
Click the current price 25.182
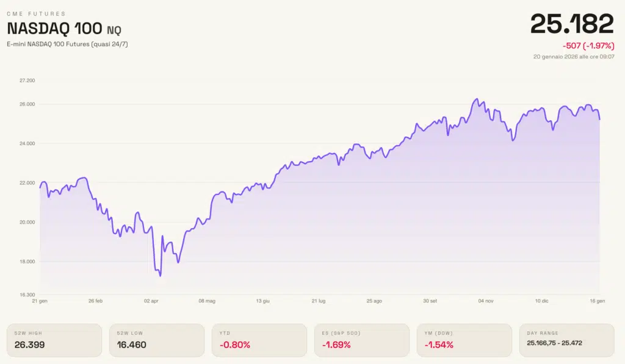571,24
